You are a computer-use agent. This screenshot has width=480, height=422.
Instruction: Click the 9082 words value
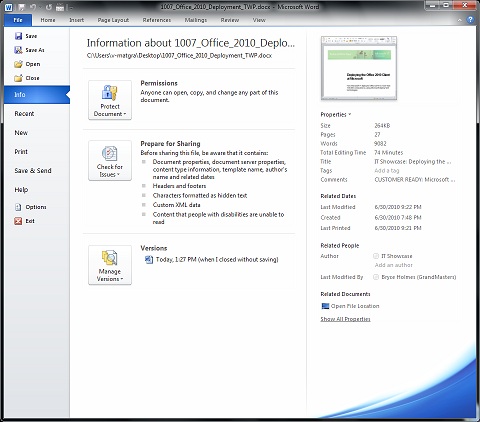pos(380,144)
